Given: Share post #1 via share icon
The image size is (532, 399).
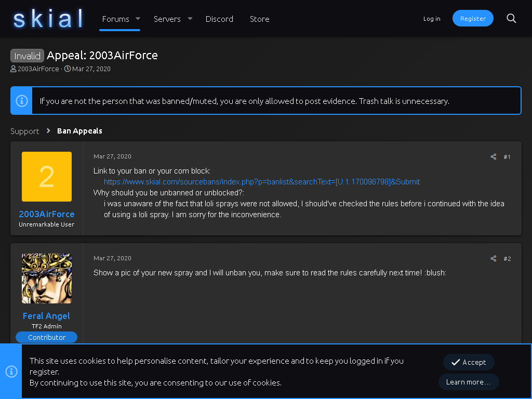Looking at the screenshot, I should pos(494,156).
